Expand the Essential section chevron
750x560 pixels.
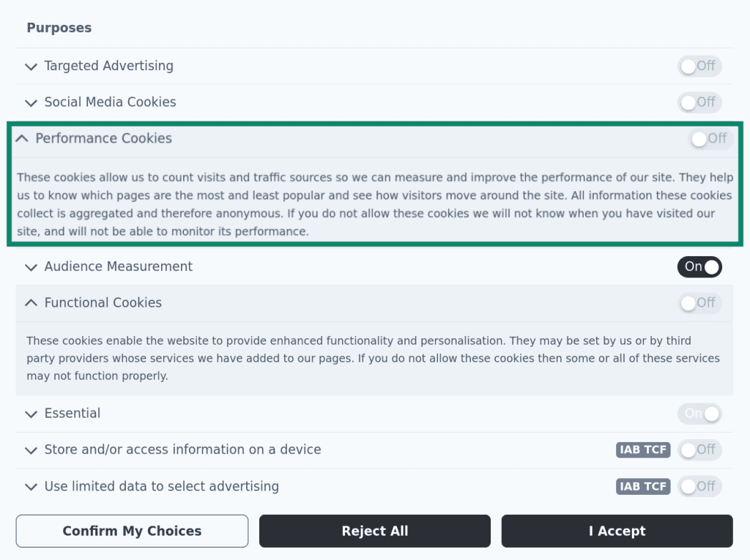pyautogui.click(x=31, y=414)
